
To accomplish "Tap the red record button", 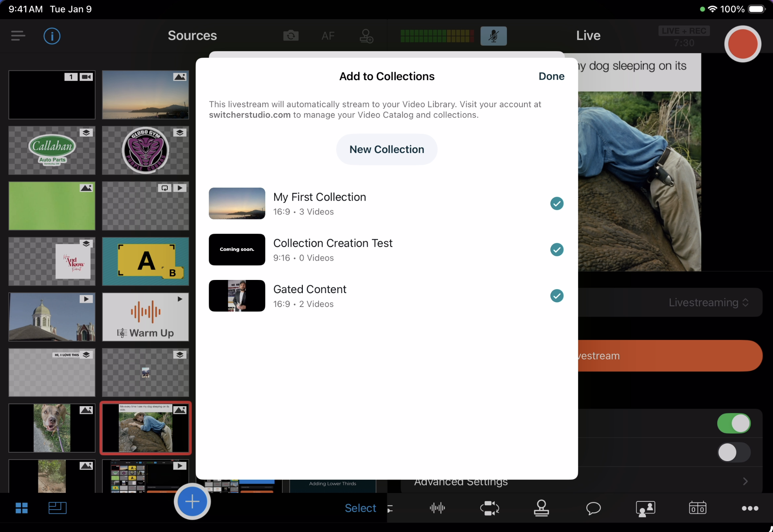I will click(742, 44).
